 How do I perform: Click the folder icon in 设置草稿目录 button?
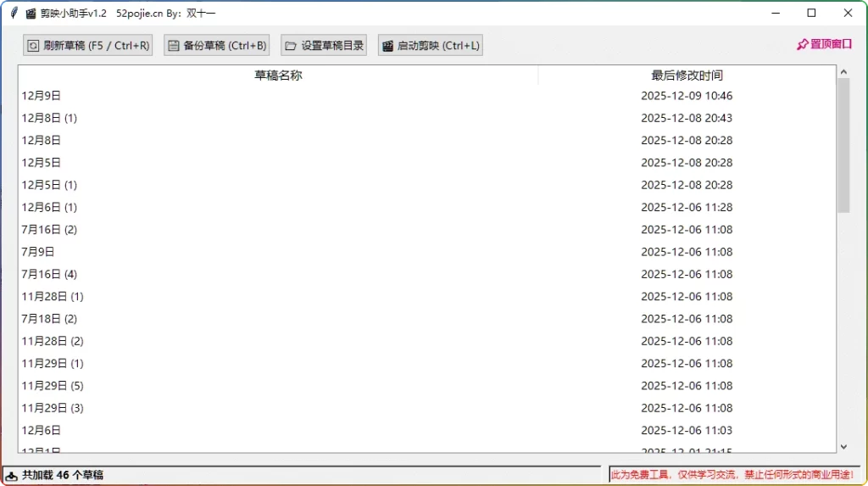coord(291,46)
